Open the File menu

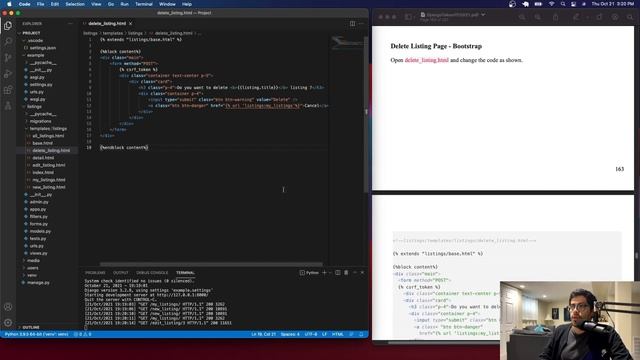click(40, 4)
